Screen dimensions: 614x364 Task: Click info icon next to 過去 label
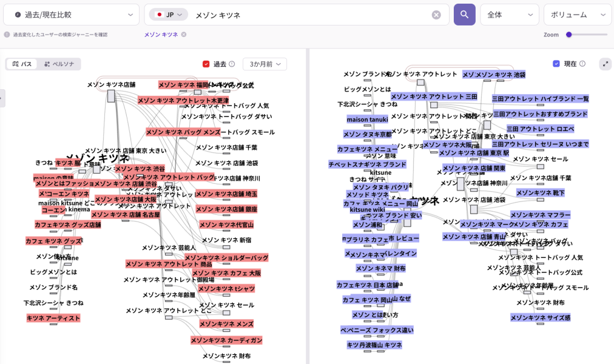tap(232, 64)
